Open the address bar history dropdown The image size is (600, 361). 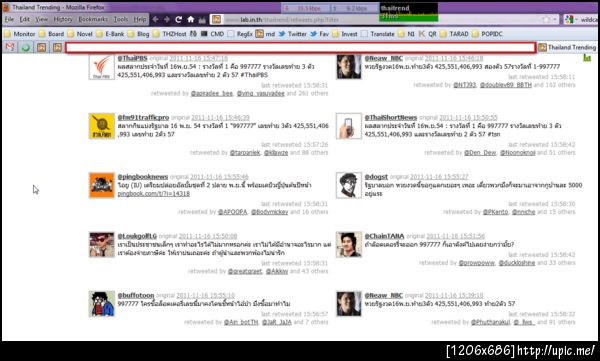554,19
